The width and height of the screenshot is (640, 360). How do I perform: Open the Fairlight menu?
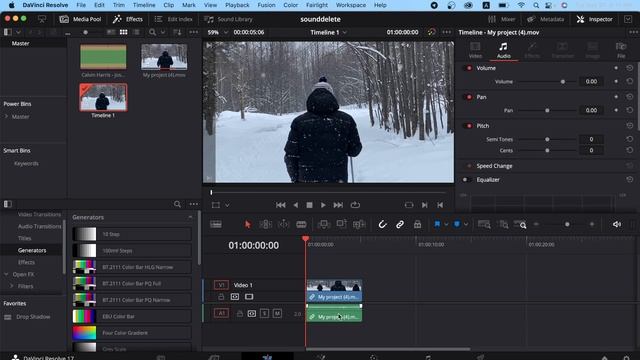317,5
